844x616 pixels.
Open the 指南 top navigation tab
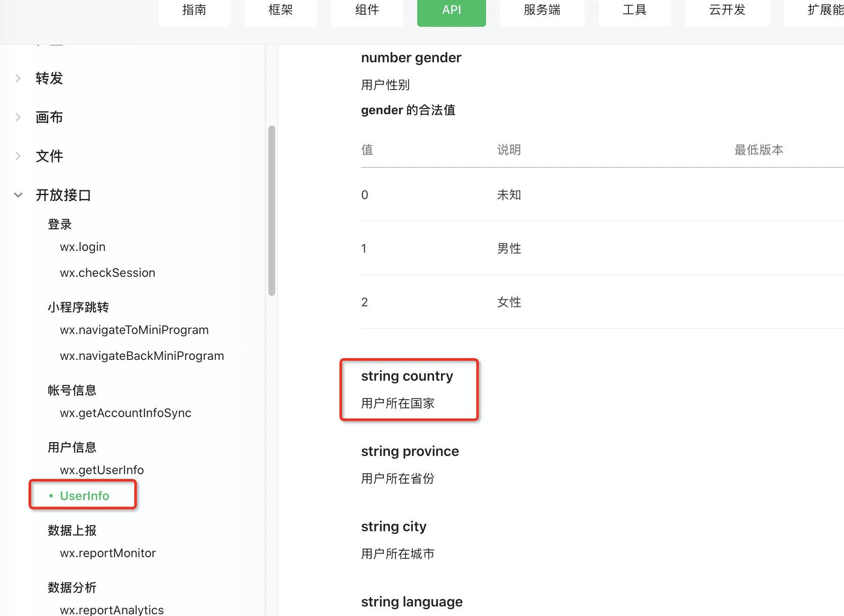194,10
